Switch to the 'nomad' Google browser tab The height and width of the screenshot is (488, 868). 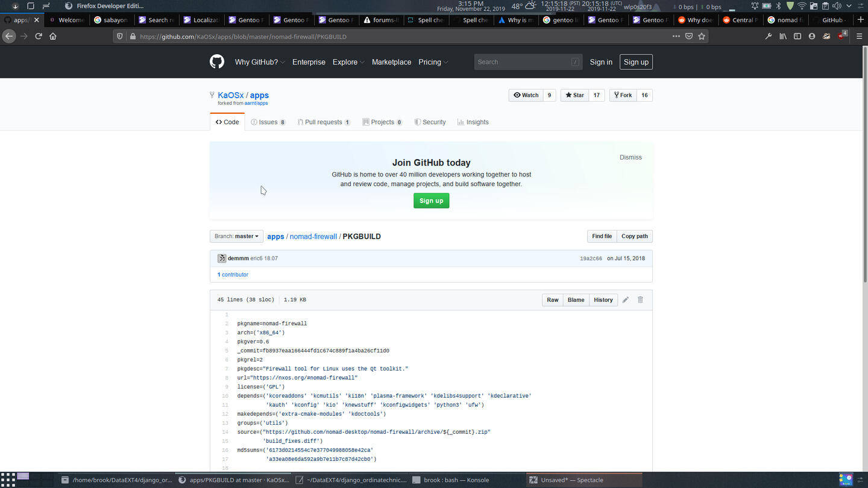[x=786, y=20]
